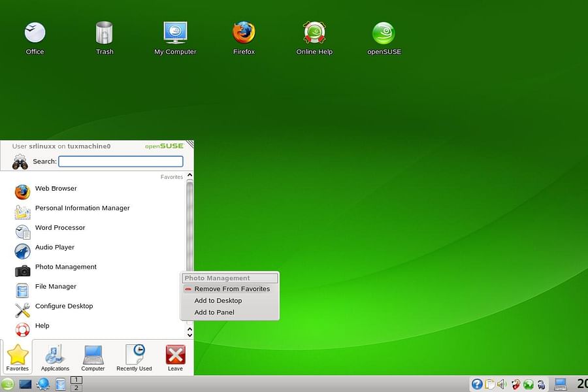The image size is (588, 392).
Task: Launch the File Manager
Action: click(x=56, y=286)
